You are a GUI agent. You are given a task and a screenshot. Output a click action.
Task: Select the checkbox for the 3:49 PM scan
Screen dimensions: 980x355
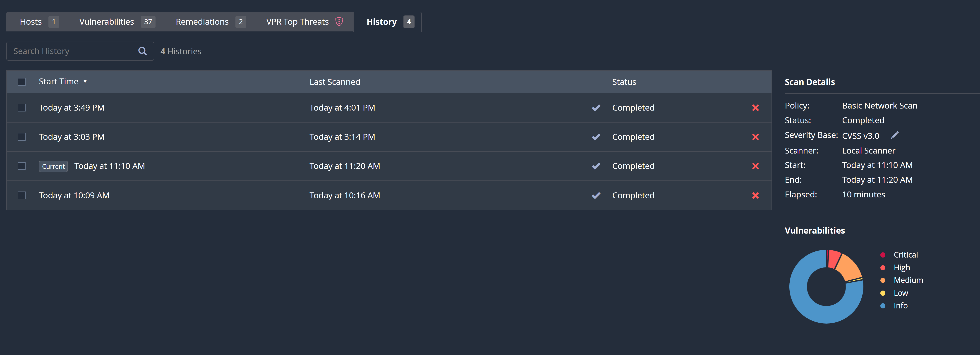(x=22, y=108)
